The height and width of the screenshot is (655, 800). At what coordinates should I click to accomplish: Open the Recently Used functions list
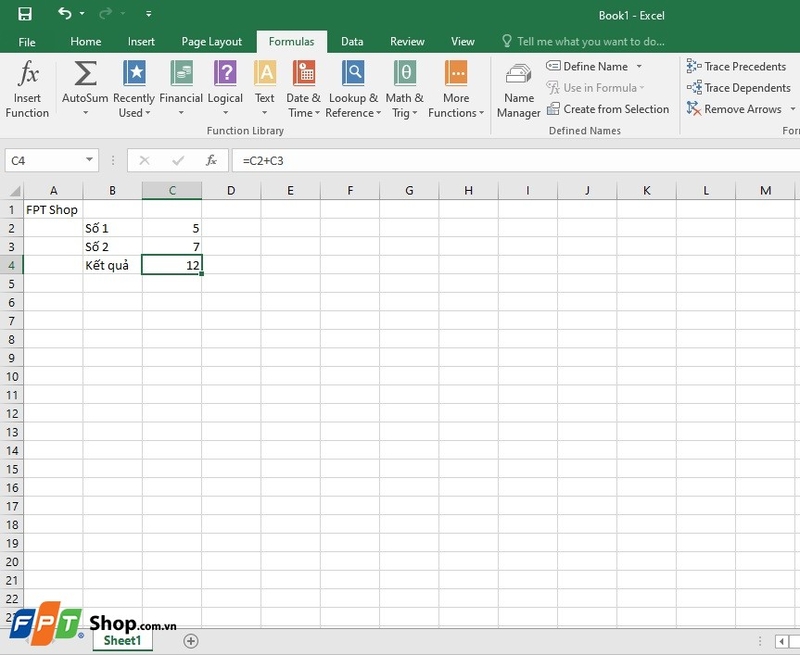click(x=134, y=89)
